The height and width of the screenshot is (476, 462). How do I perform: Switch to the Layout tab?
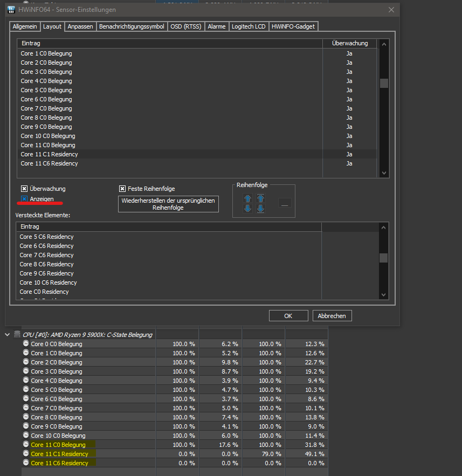tap(52, 26)
